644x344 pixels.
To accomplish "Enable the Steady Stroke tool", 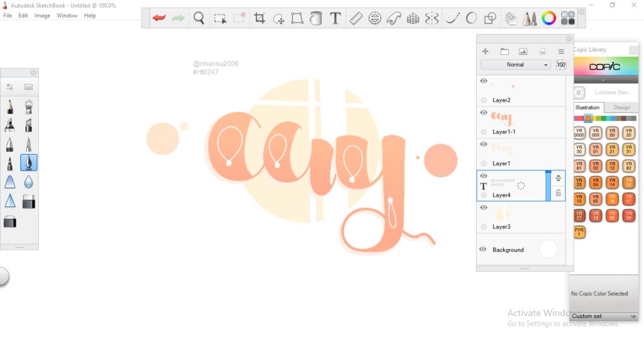I will [452, 18].
